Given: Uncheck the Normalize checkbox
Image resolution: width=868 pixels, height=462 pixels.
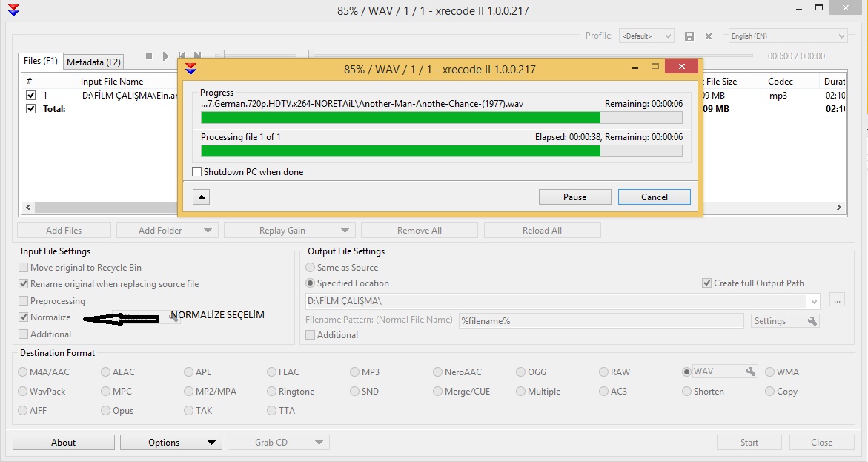Looking at the screenshot, I should 23,317.
